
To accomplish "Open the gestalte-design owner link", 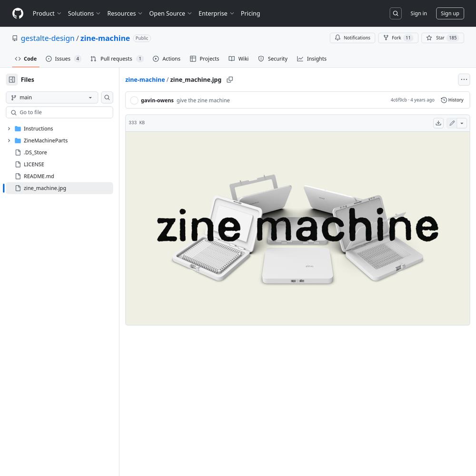I will click(x=47, y=38).
